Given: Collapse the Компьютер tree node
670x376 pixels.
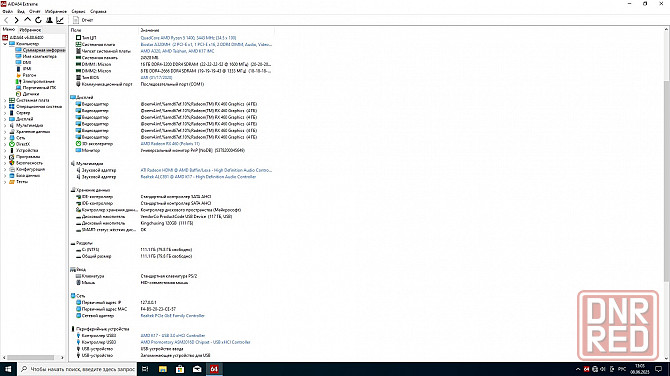Looking at the screenshot, I should (x=5, y=44).
